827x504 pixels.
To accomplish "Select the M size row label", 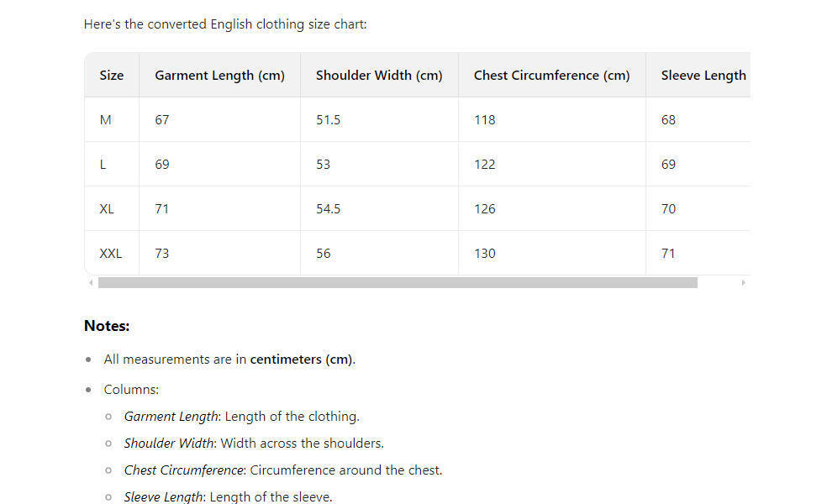I will [105, 120].
